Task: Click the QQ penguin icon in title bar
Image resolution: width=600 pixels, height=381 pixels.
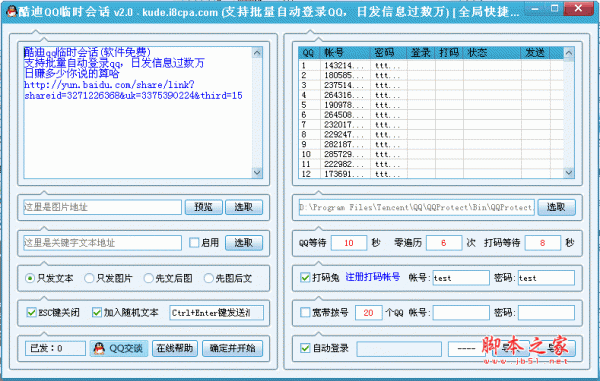Action: [11, 11]
